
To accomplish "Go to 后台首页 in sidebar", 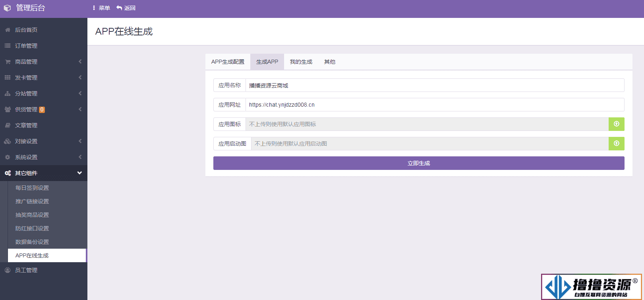I will pos(44,30).
